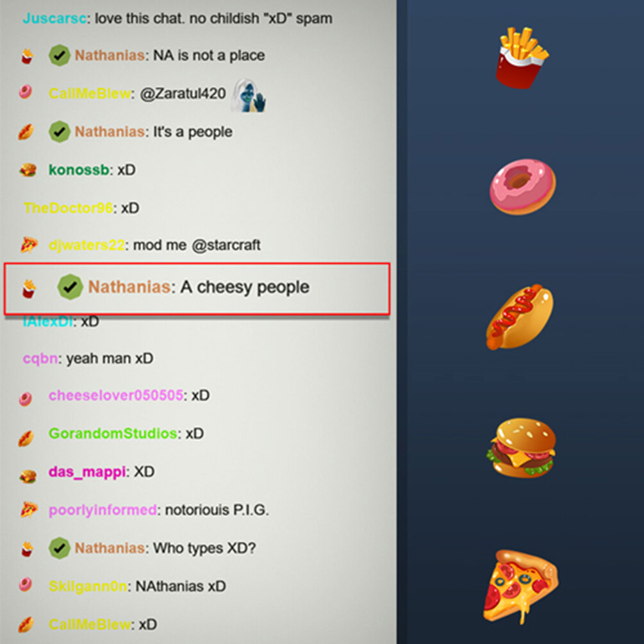Click the large pizza slice icon
Screen dimensions: 644x644
521,586
